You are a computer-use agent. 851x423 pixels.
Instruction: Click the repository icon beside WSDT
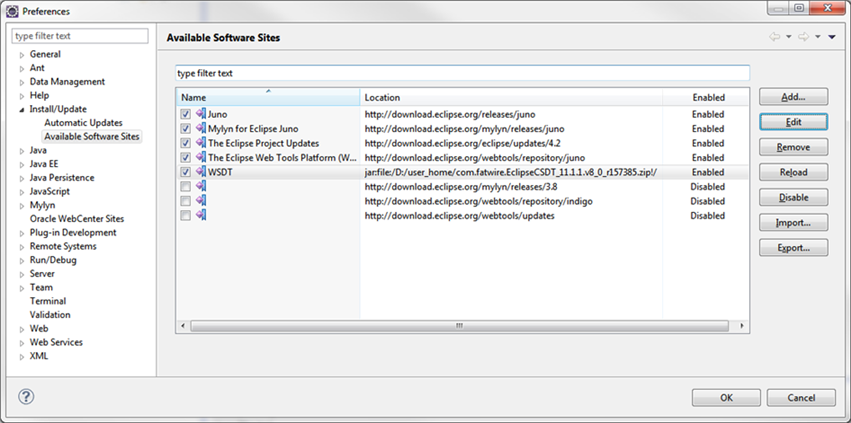tap(201, 172)
